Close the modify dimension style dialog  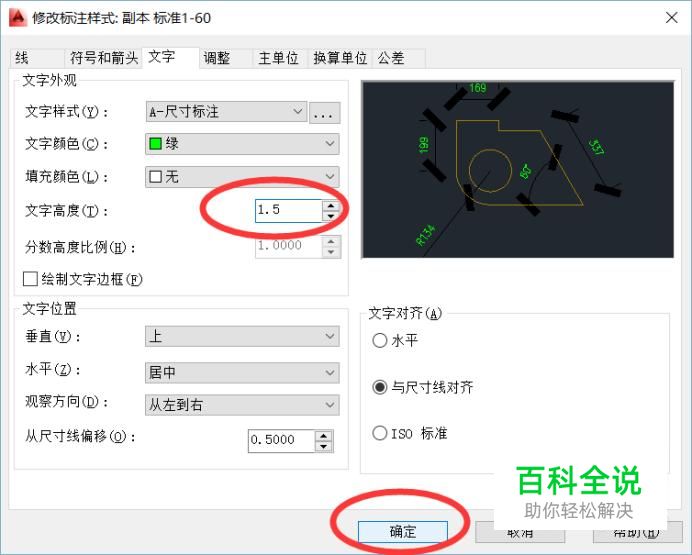pyautogui.click(x=672, y=18)
